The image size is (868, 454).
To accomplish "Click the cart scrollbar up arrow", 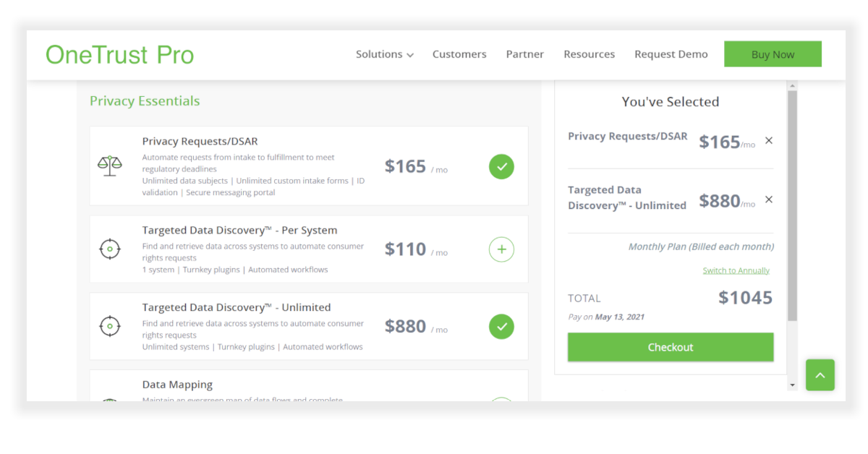I will tap(792, 85).
